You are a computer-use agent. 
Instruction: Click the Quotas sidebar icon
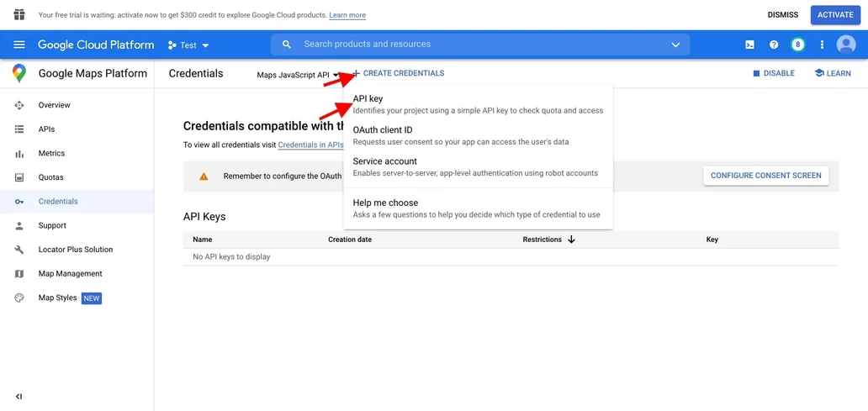pos(19,177)
